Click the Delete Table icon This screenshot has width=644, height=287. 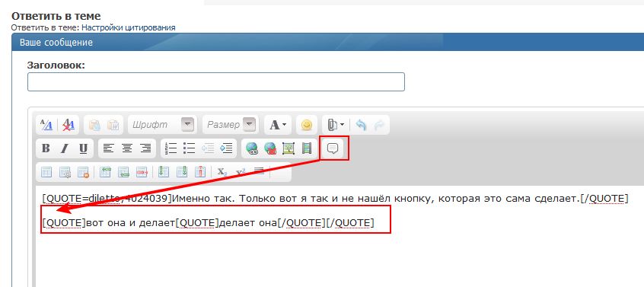84,173
